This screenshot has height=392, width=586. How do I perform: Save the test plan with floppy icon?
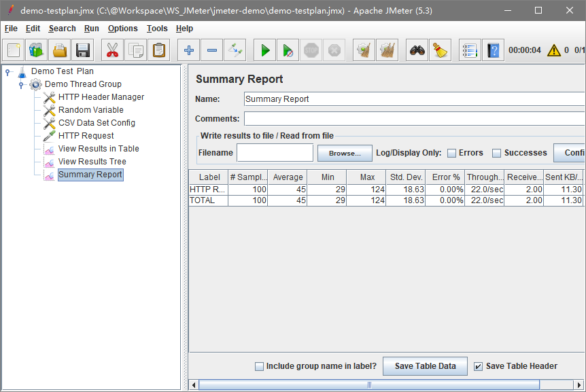pyautogui.click(x=83, y=50)
